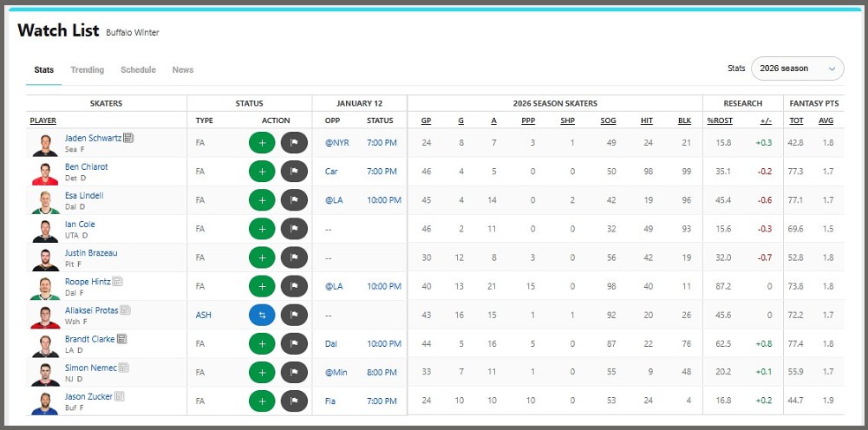Click flag icon in Jason Zucker row
This screenshot has height=430, width=868.
coord(294,401)
